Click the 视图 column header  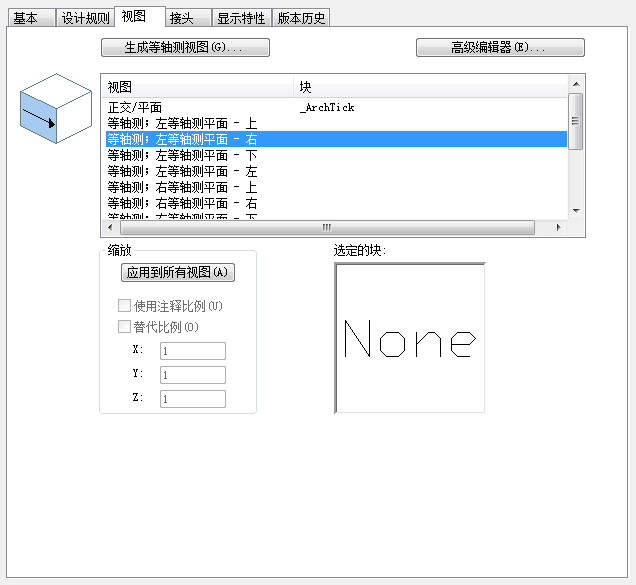coord(198,87)
